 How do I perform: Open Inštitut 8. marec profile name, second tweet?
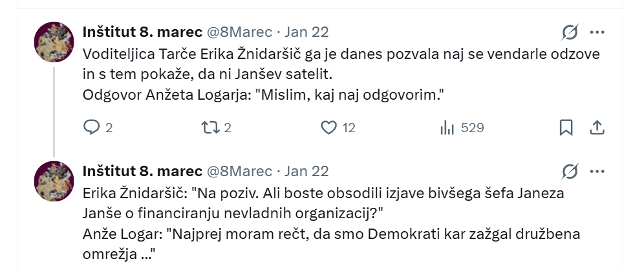click(x=142, y=171)
